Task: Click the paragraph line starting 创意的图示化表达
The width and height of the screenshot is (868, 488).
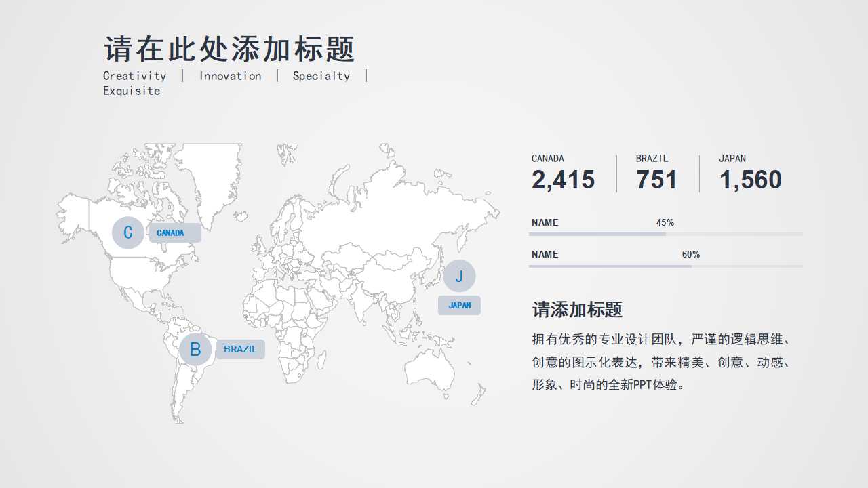Action: point(661,362)
